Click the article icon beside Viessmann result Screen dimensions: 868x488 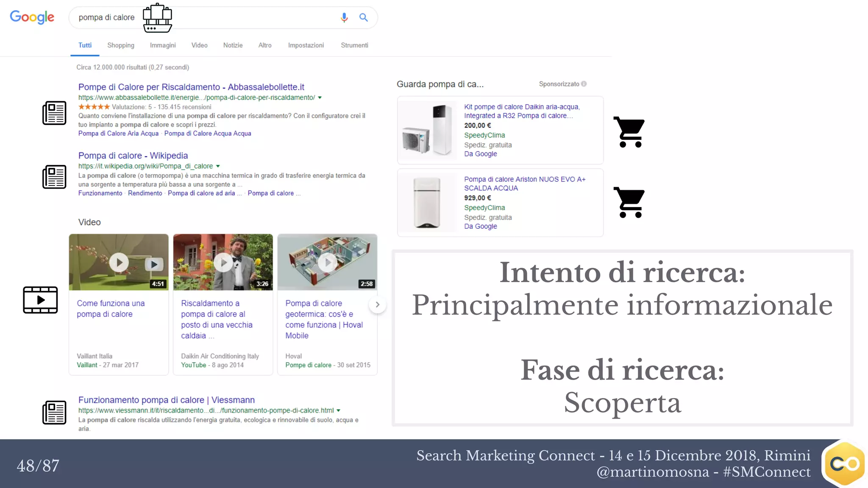pyautogui.click(x=54, y=412)
